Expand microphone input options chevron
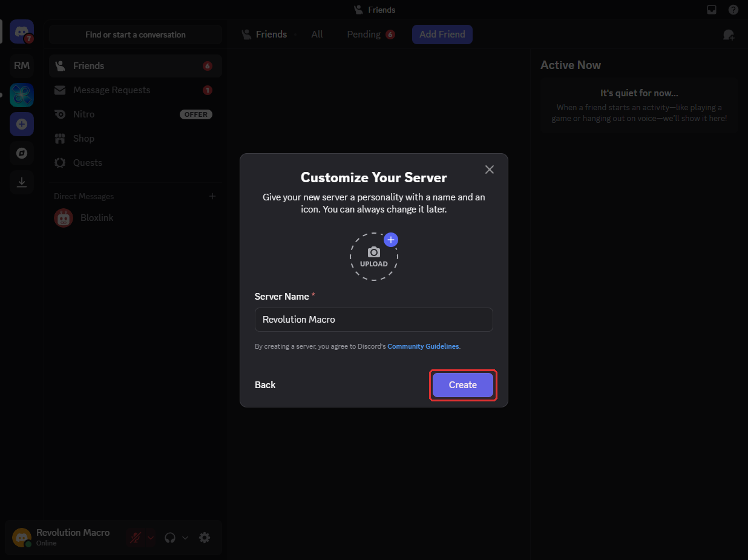Viewport: 748px width, 560px height. click(150, 538)
